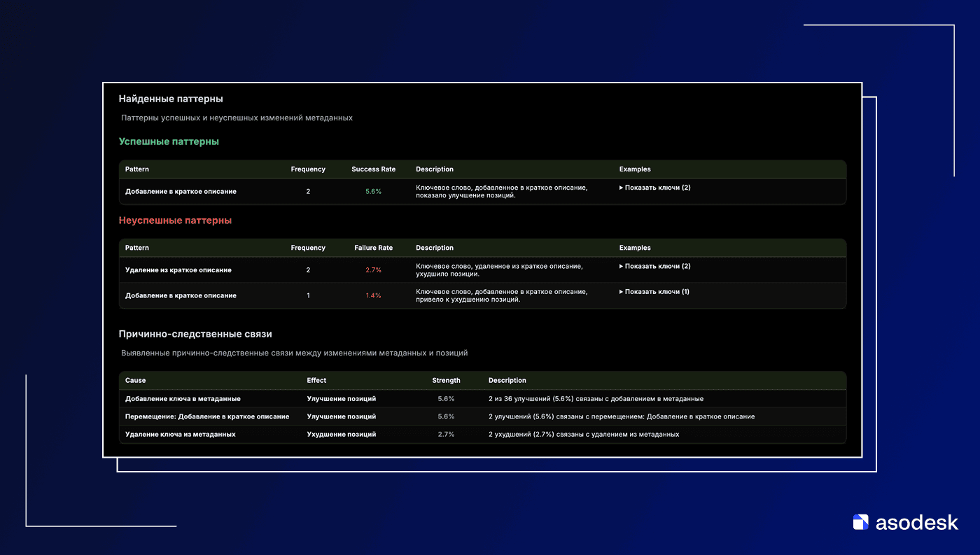The width and height of the screenshot is (980, 555).
Task: Click the Failure Rate column header
Action: click(x=373, y=248)
